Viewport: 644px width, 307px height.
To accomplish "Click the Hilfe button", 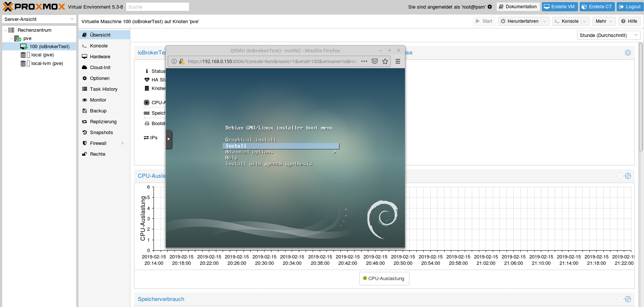I will click(629, 21).
